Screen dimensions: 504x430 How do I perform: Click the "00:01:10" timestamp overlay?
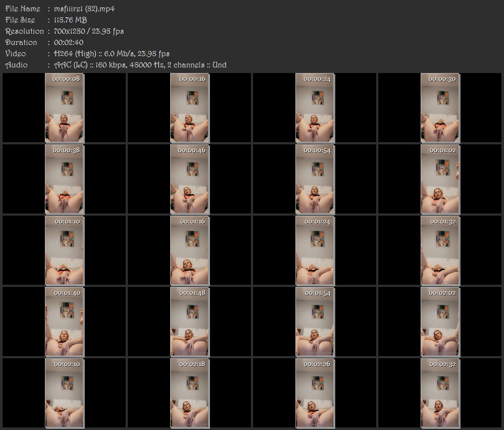pos(67,222)
